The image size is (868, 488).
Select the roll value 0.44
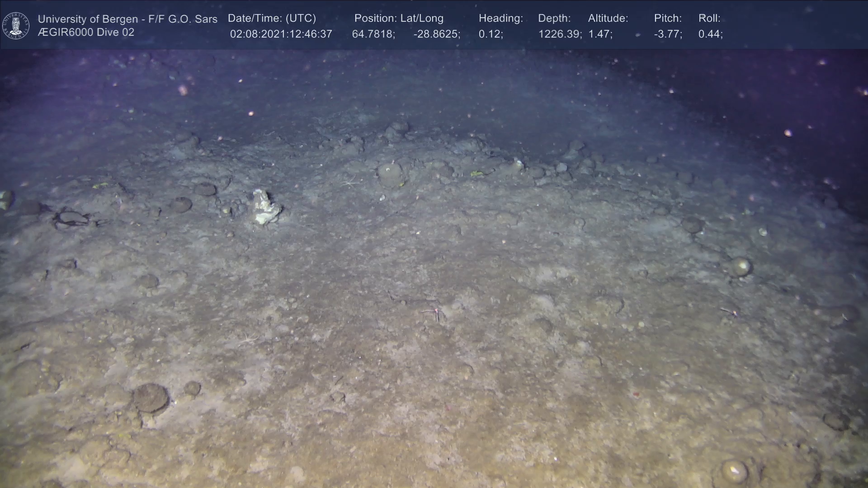[x=710, y=34]
